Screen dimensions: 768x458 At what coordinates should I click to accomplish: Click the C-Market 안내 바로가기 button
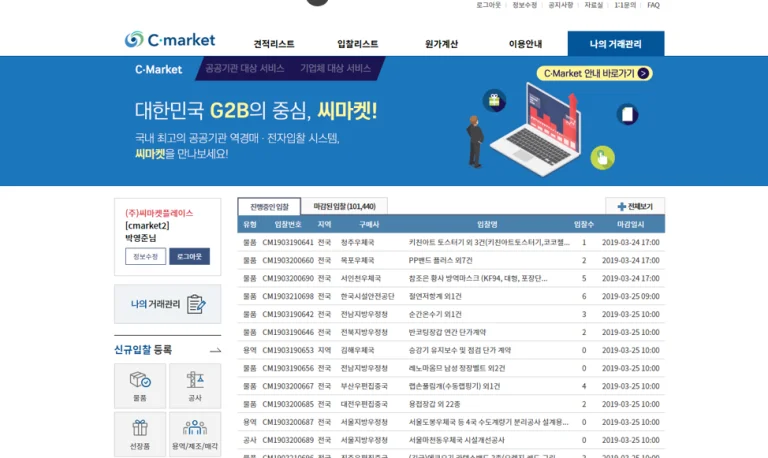click(x=594, y=73)
